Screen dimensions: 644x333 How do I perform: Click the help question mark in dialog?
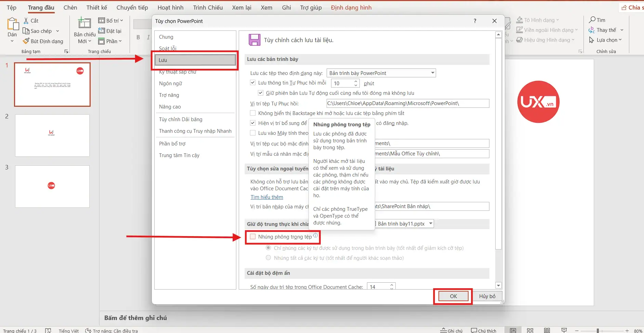click(475, 21)
